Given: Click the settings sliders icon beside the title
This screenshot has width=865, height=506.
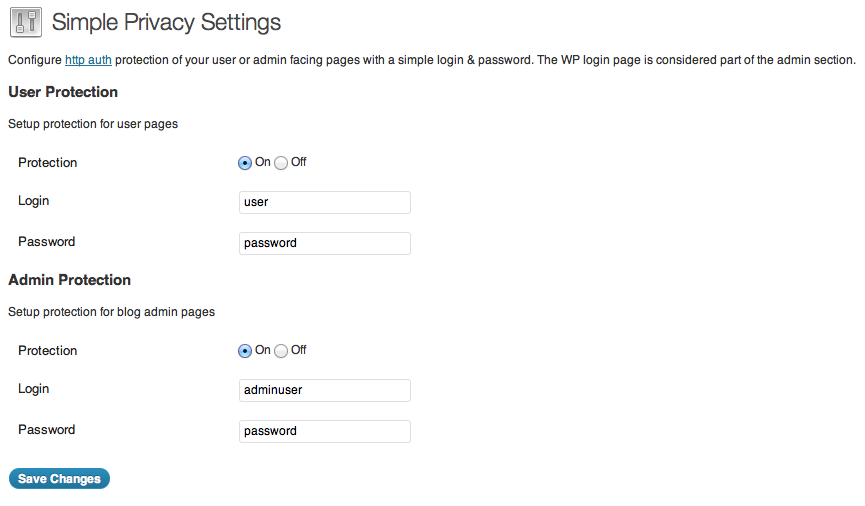Looking at the screenshot, I should [x=26, y=23].
